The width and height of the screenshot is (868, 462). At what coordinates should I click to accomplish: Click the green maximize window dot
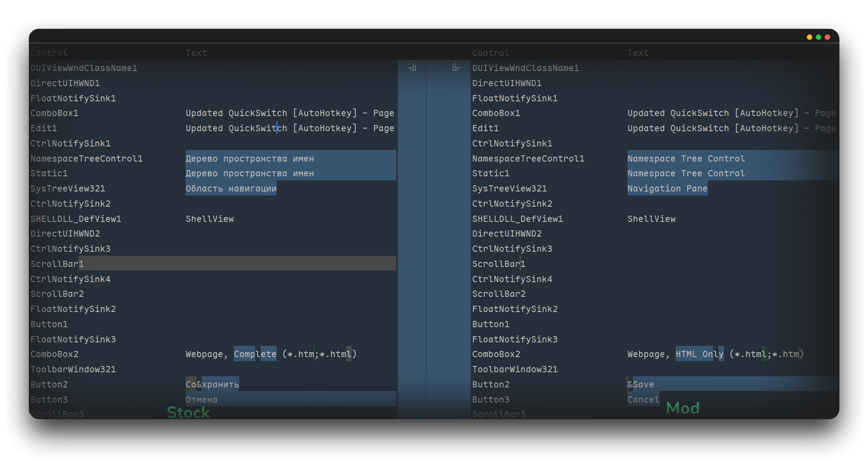(818, 37)
